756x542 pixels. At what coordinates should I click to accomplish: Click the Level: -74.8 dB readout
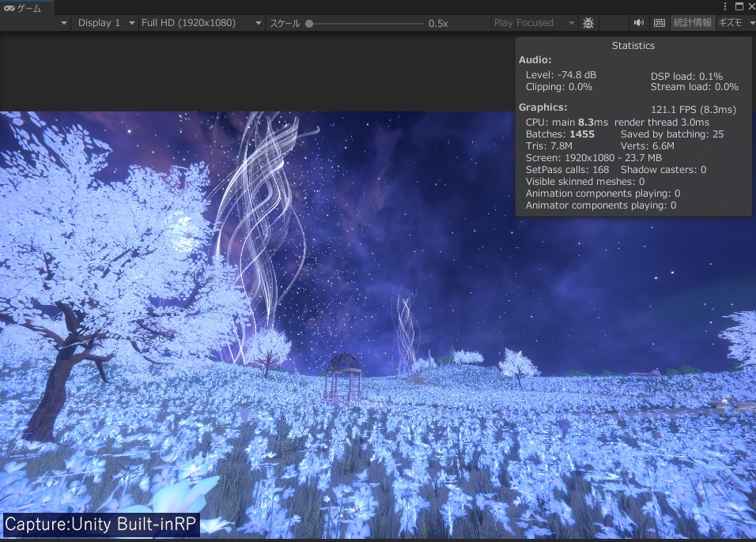click(561, 75)
